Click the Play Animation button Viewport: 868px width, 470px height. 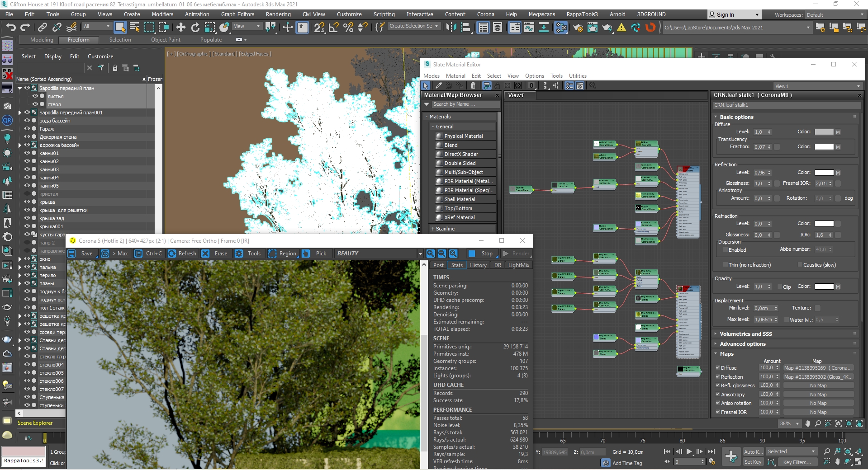[689, 451]
